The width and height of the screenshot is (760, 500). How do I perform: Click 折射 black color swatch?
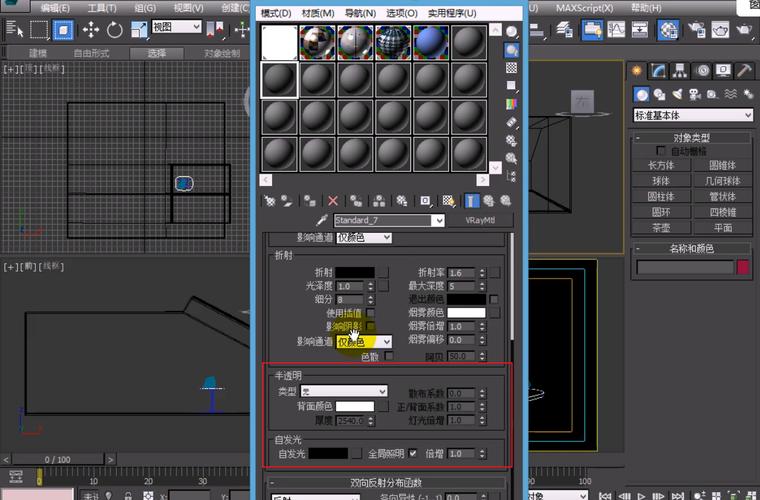point(355,272)
